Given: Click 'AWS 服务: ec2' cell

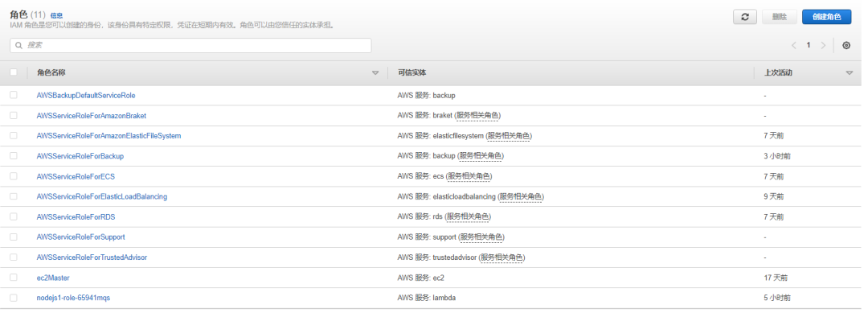Looking at the screenshot, I should tap(420, 278).
